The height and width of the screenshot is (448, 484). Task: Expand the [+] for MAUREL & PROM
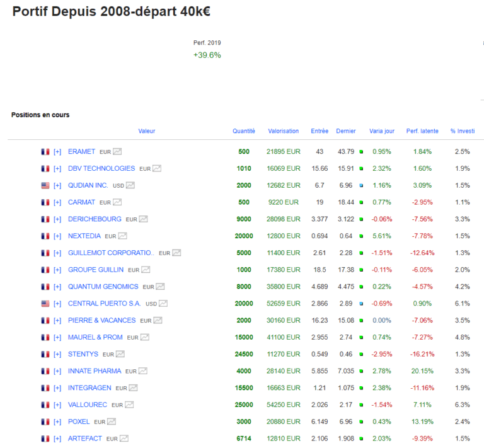pos(57,337)
